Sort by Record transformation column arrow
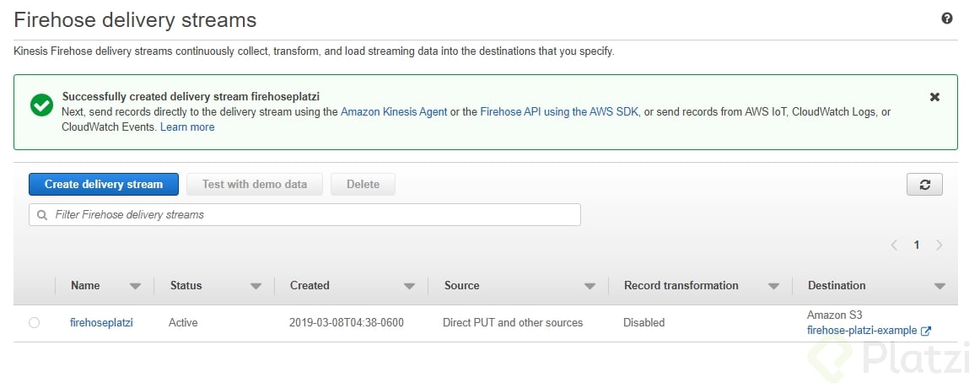Screen dimensions: 980x388 point(773,286)
